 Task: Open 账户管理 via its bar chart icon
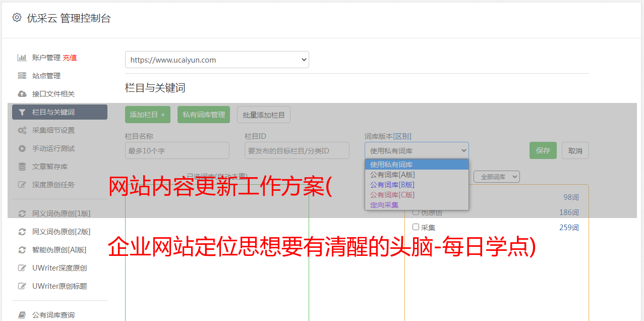(x=22, y=58)
